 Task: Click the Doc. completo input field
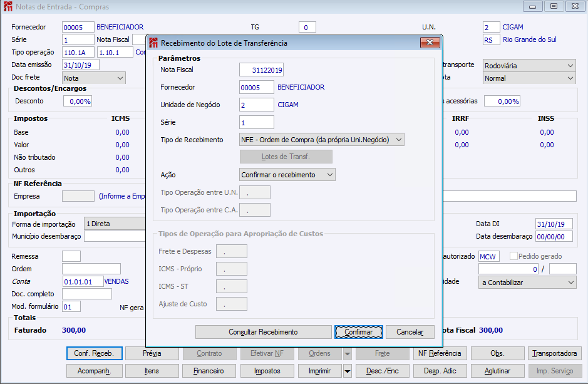(x=87, y=294)
